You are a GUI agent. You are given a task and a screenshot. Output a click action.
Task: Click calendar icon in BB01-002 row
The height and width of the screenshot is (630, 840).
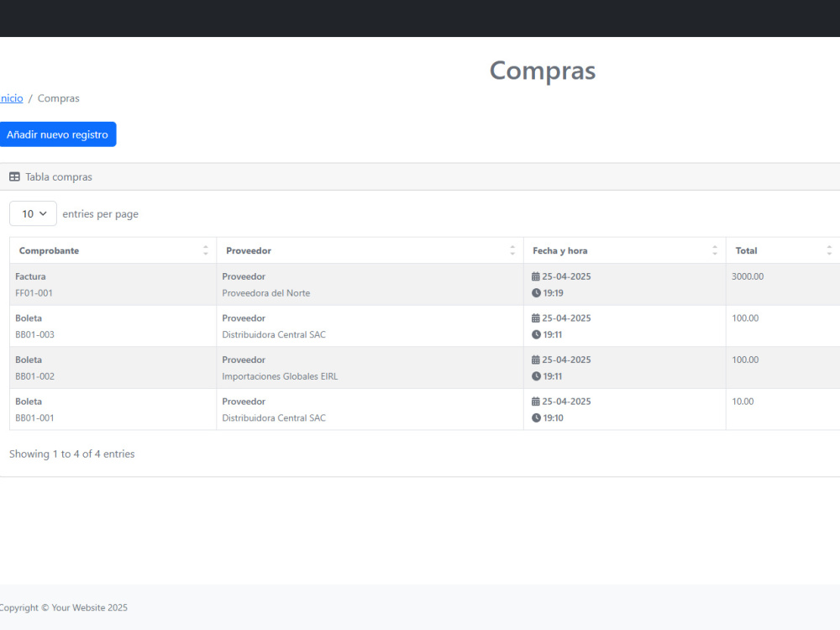(536, 360)
